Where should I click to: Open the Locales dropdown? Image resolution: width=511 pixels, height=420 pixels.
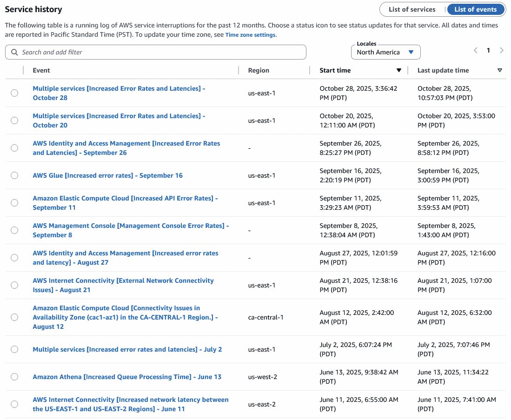[385, 53]
